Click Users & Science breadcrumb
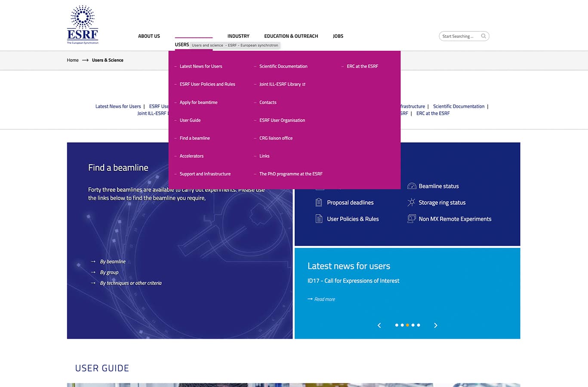 click(x=108, y=60)
